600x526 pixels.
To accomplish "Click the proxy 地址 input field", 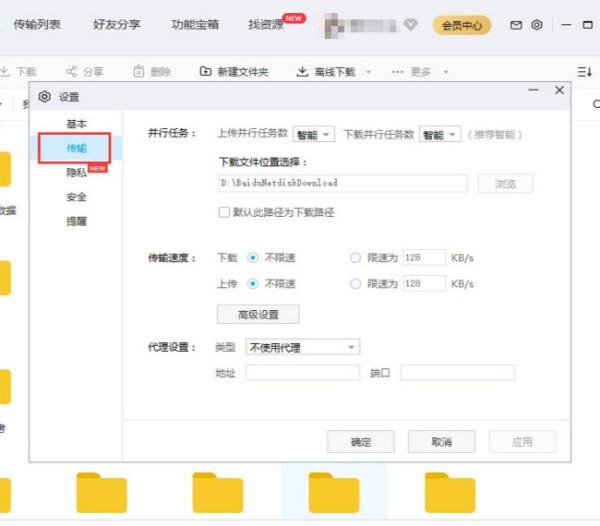I will pyautogui.click(x=302, y=373).
